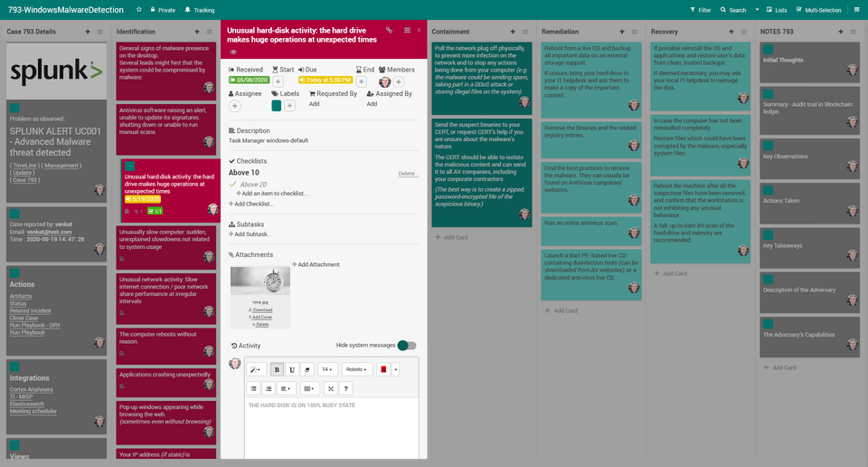The image size is (868, 467).
Task: Add a label with the plus button
Action: [289, 106]
